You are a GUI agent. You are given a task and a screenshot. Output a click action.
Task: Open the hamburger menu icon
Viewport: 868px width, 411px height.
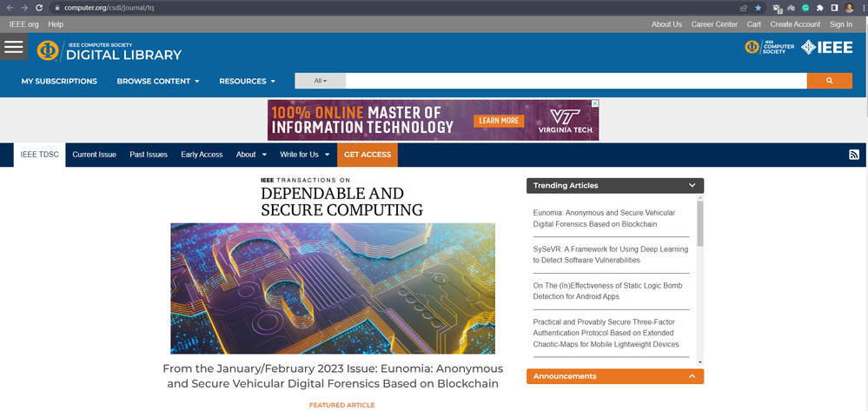13,47
